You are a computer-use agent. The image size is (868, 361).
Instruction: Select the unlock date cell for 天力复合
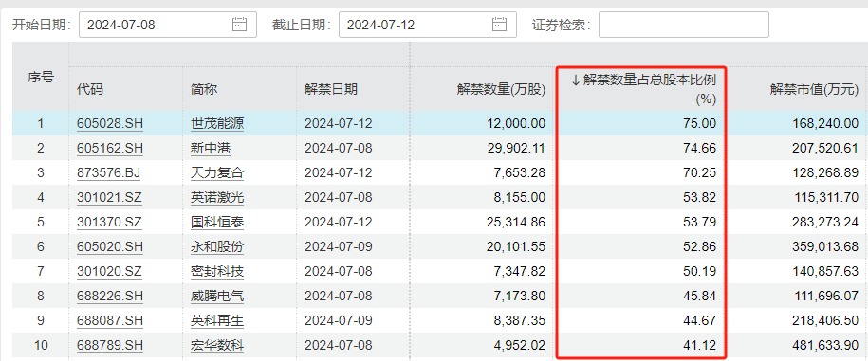[353, 173]
